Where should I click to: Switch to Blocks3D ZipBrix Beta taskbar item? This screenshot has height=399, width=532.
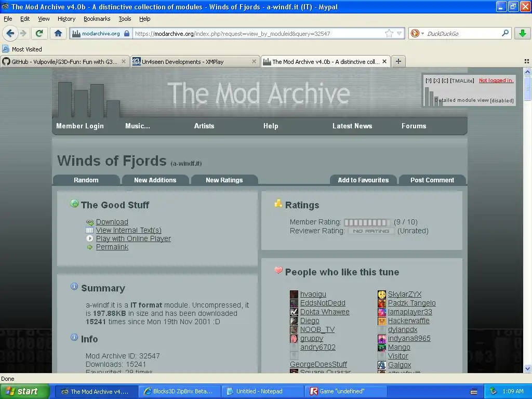[x=180, y=391]
